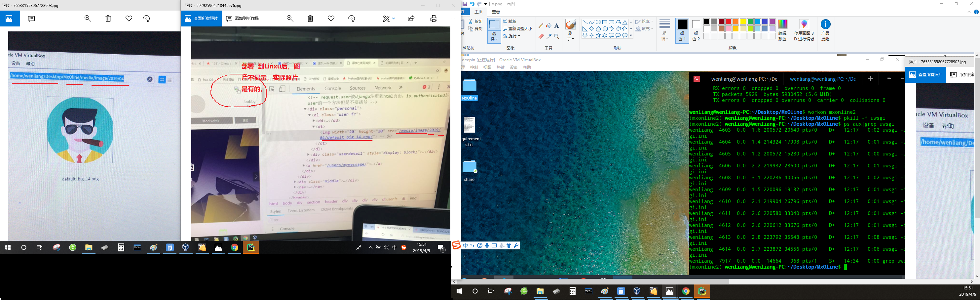Click share icon in right Photos window
The width and height of the screenshot is (980, 301).
tap(411, 18)
